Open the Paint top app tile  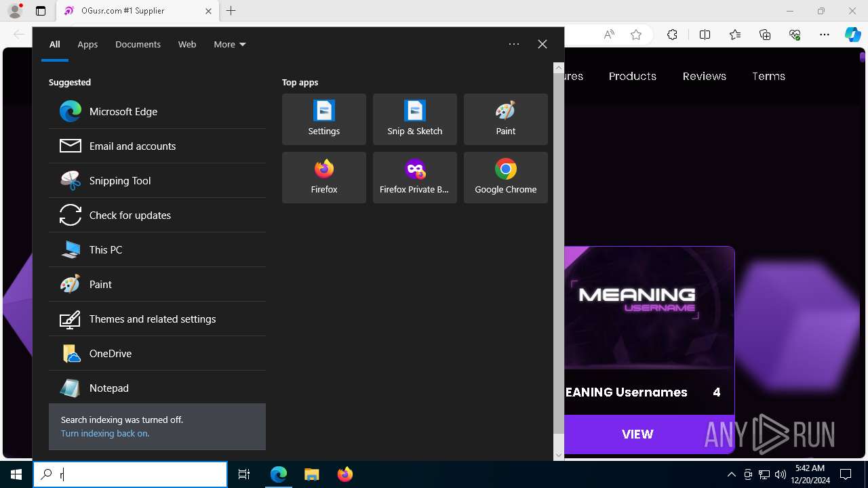tap(506, 119)
